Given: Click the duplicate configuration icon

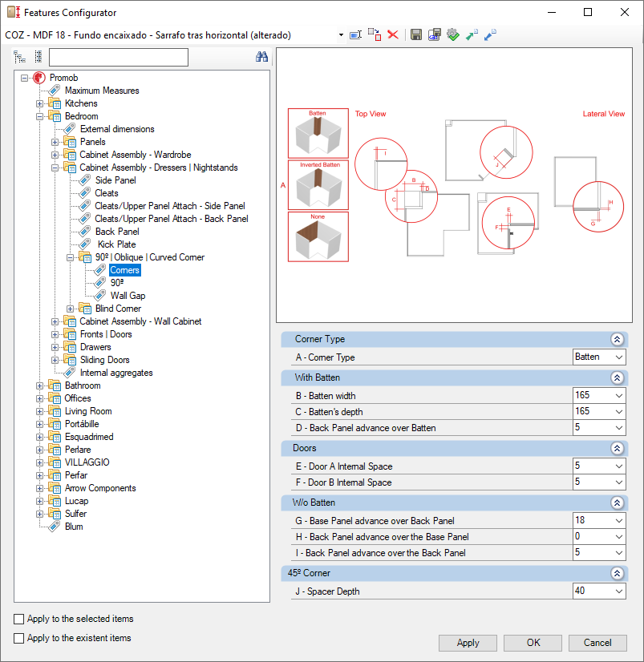Looking at the screenshot, I should 374,34.
